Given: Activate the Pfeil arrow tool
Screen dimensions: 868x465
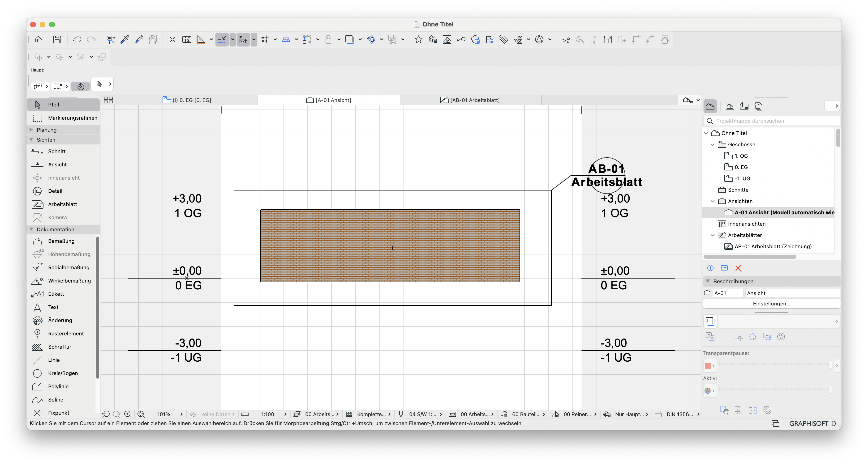Looking at the screenshot, I should tap(63, 105).
